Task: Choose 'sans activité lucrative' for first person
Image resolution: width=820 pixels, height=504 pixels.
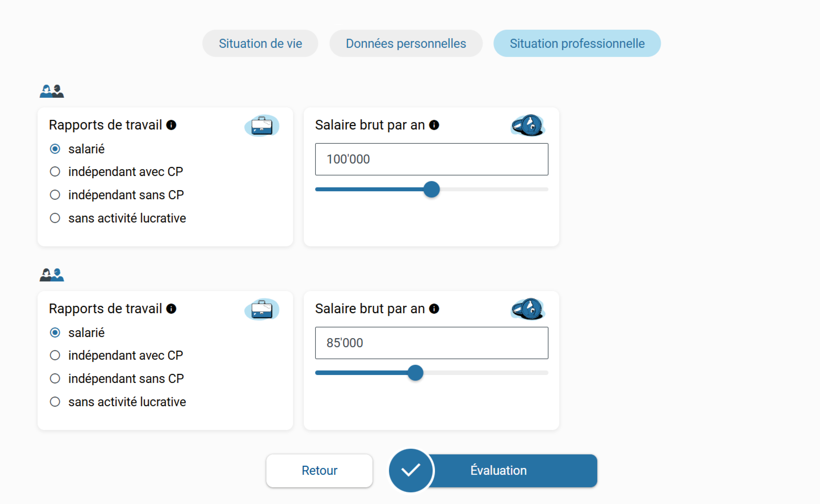Action: point(55,218)
